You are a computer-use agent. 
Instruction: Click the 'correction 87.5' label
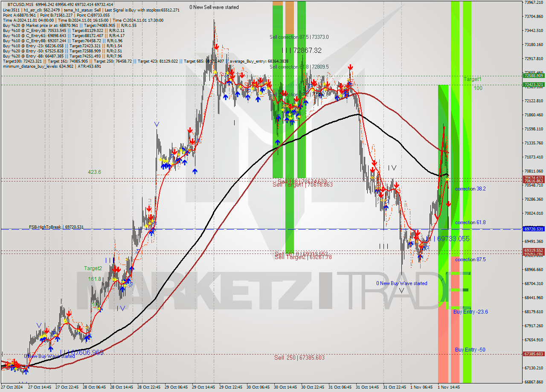tap(470, 259)
